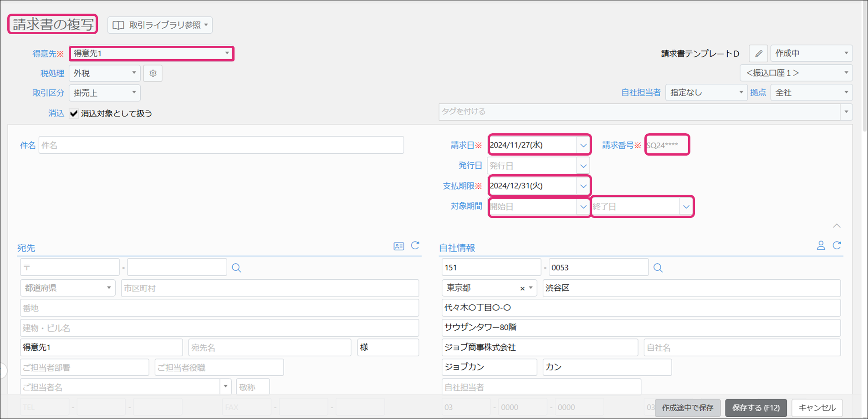
Task: Click the キャンセル button
Action: [817, 408]
